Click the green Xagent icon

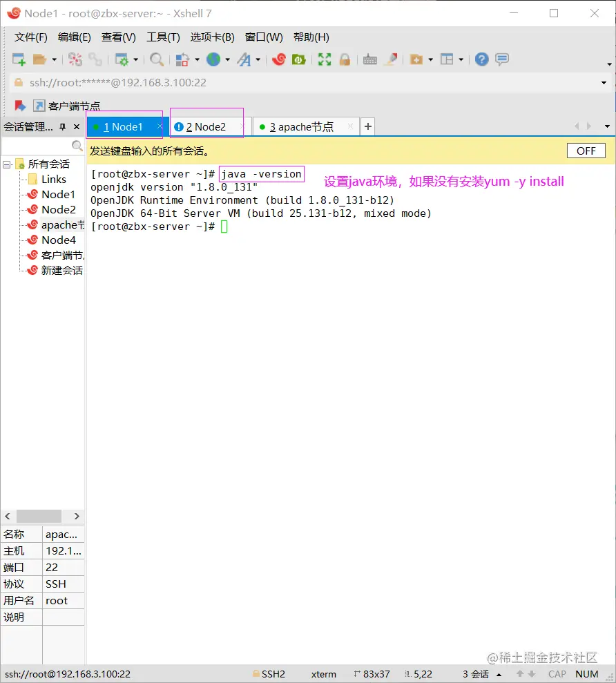tap(299, 59)
